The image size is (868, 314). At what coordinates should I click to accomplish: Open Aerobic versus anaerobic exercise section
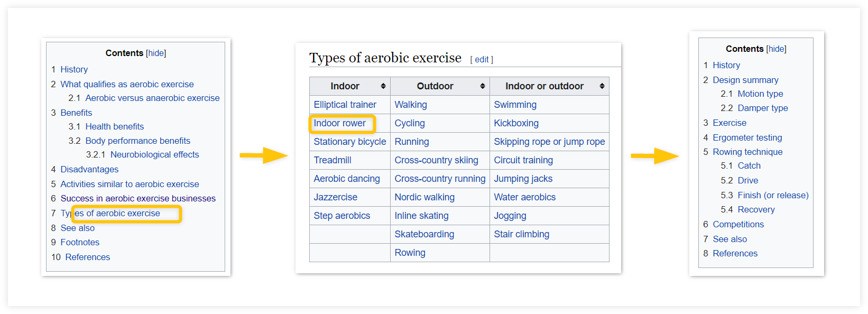pos(152,98)
